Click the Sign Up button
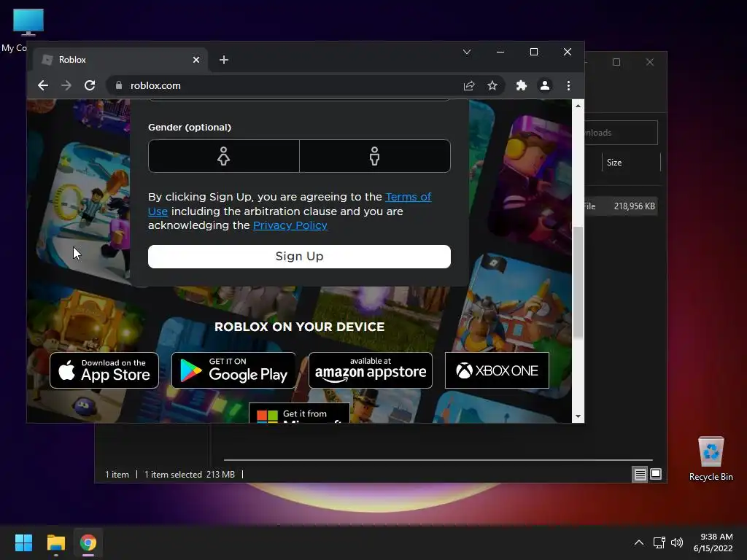The image size is (747, 560). [299, 257]
